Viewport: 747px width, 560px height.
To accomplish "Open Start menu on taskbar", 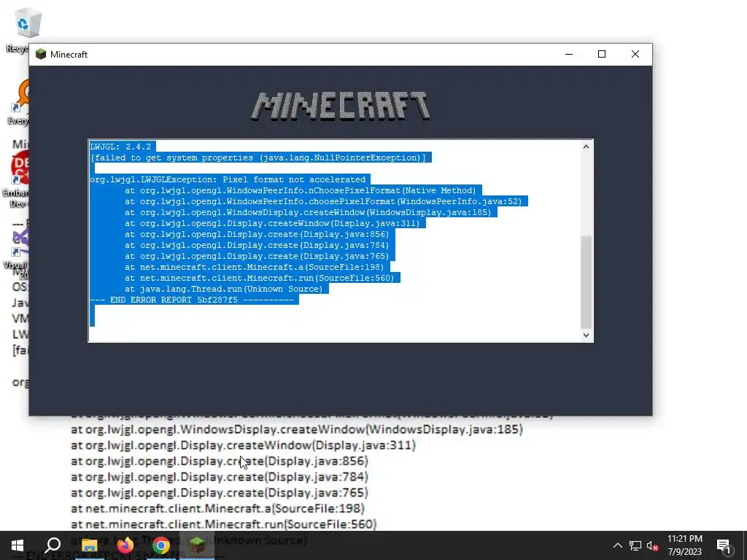I will pyautogui.click(x=18, y=545).
